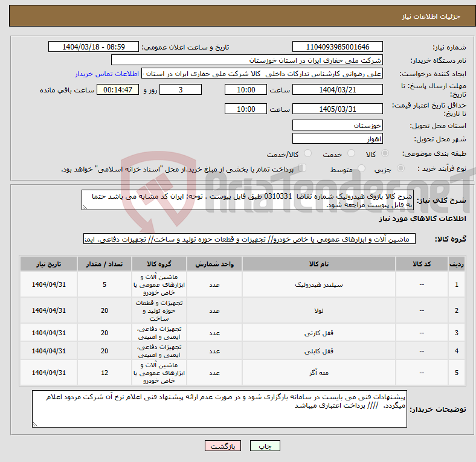The width and height of the screenshot is (476, 462).
Task: Click the قفل کارتی item name
Action: tap(319, 333)
